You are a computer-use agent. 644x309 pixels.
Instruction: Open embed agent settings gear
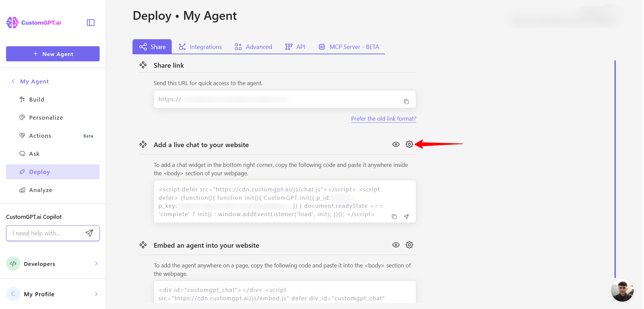[x=409, y=245]
